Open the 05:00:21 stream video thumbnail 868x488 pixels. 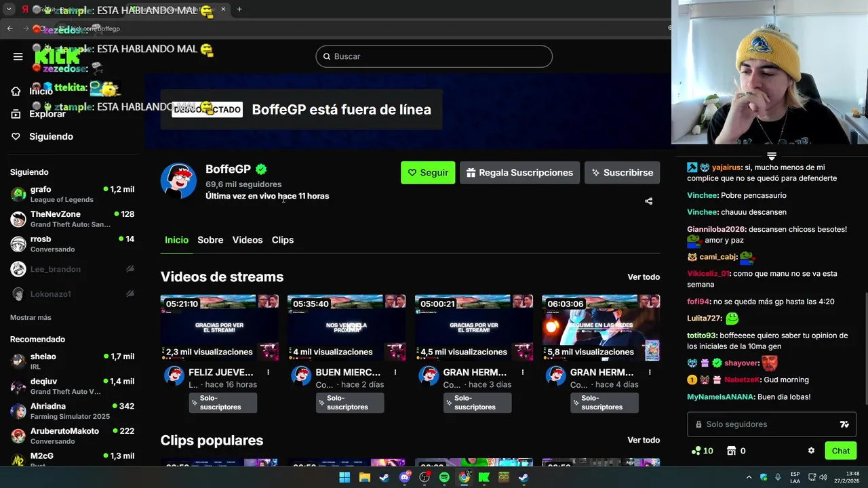coord(474,327)
